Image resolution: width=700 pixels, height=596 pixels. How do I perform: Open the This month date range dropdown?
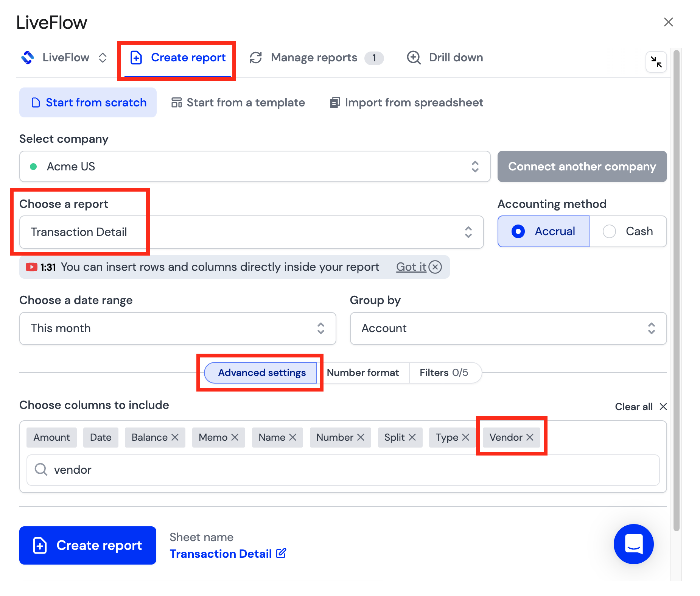177,328
